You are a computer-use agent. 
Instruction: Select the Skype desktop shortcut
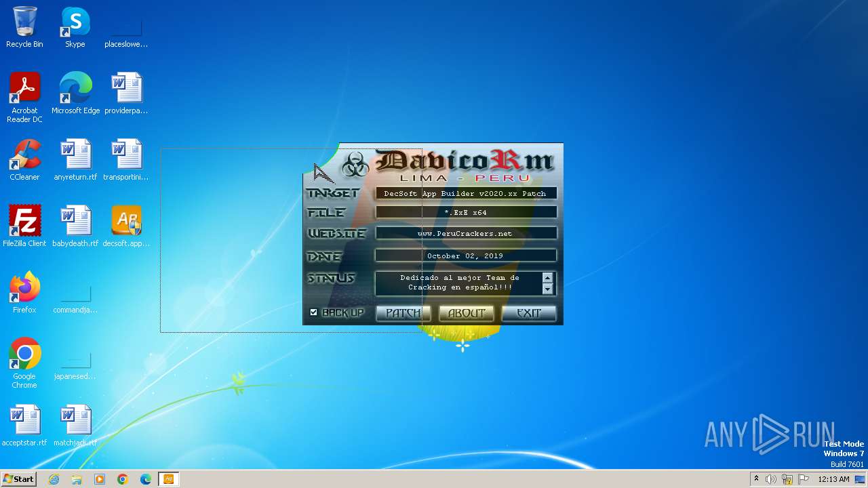(75, 27)
